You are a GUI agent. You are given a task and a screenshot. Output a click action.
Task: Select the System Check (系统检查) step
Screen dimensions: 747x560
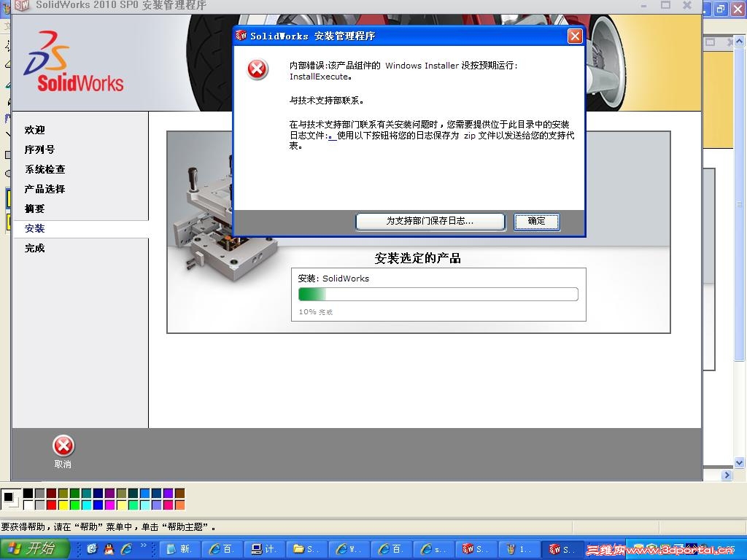(44, 169)
